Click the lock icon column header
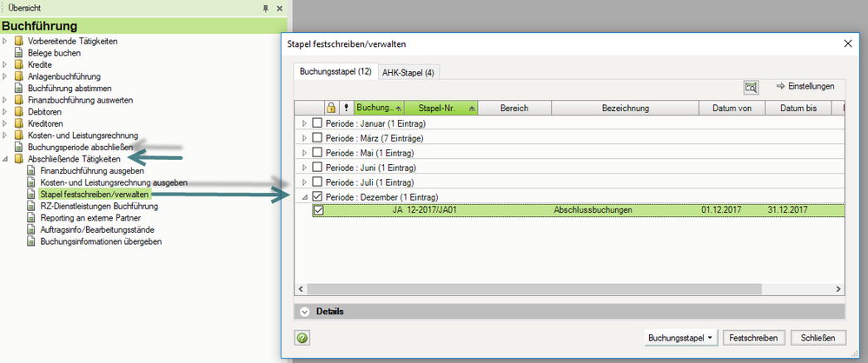The height and width of the screenshot is (363, 868). (x=331, y=109)
